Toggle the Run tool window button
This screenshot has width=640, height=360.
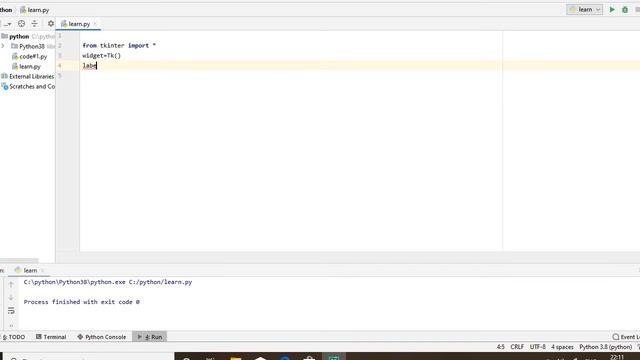point(150,337)
